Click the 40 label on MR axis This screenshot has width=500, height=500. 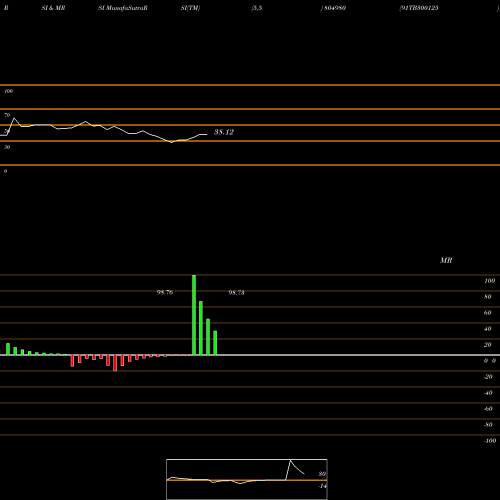[488, 329]
